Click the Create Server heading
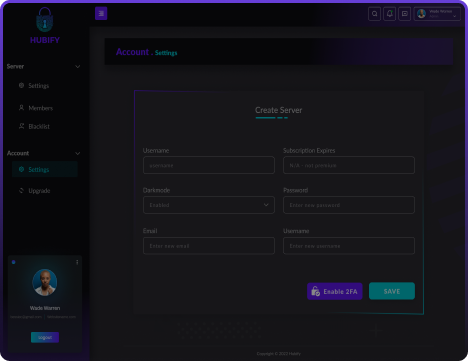The height and width of the screenshot is (361, 468). 279,110
